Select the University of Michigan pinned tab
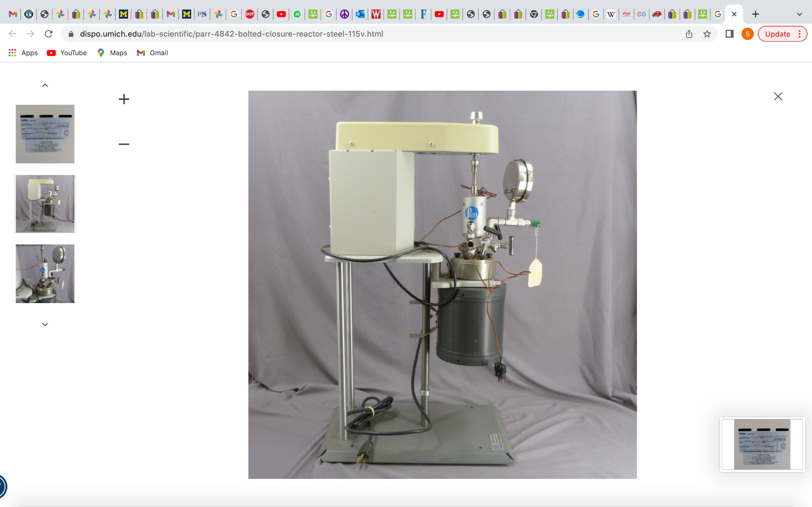Viewport: 812px width, 507px height. [123, 14]
